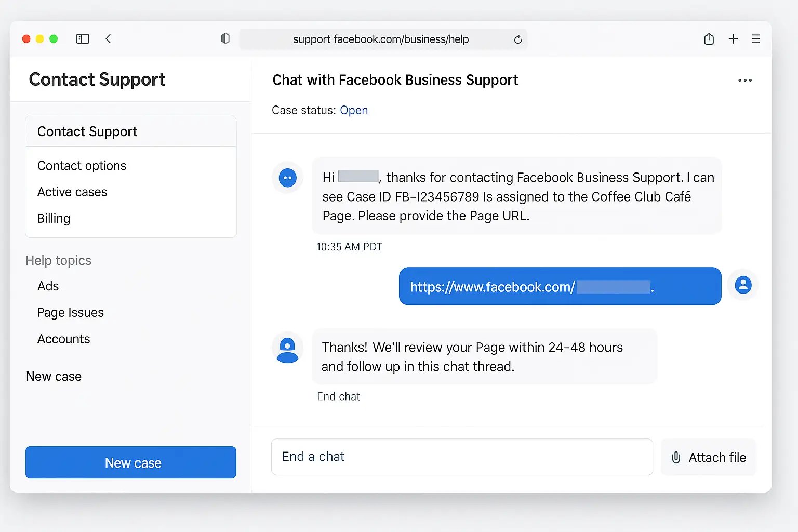Screen dimensions: 798x532
Task: Open the share icon in browser toolbar
Action: pos(709,39)
